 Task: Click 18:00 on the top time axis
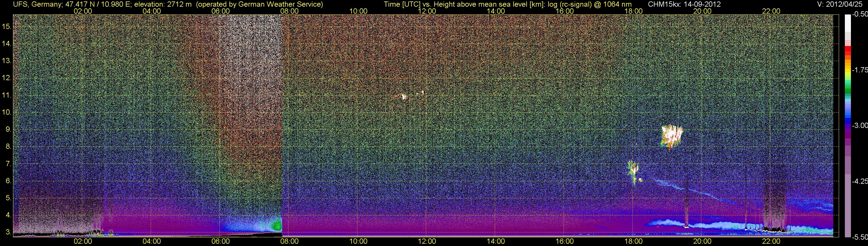point(633,11)
